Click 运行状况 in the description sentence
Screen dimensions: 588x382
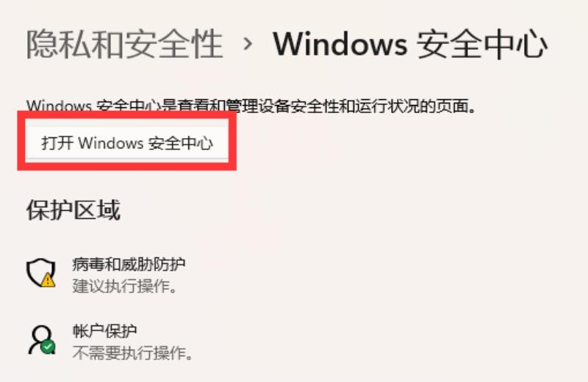pyautogui.click(x=387, y=106)
